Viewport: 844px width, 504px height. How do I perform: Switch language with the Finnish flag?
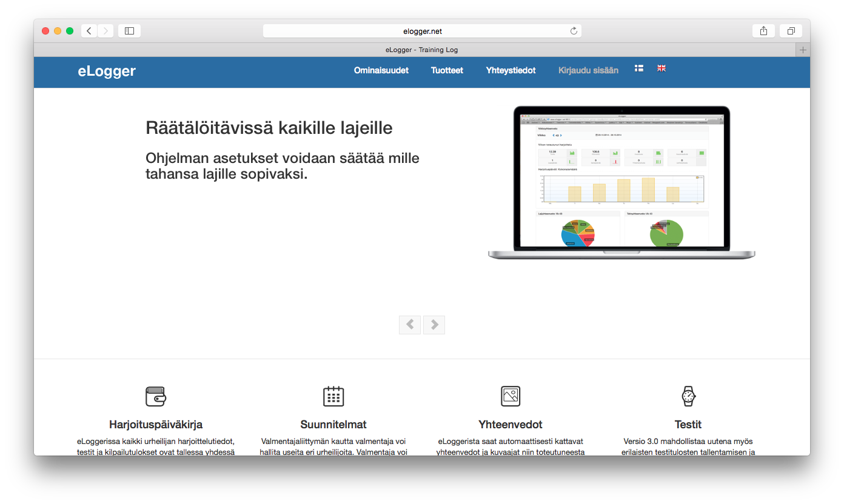[x=639, y=68]
